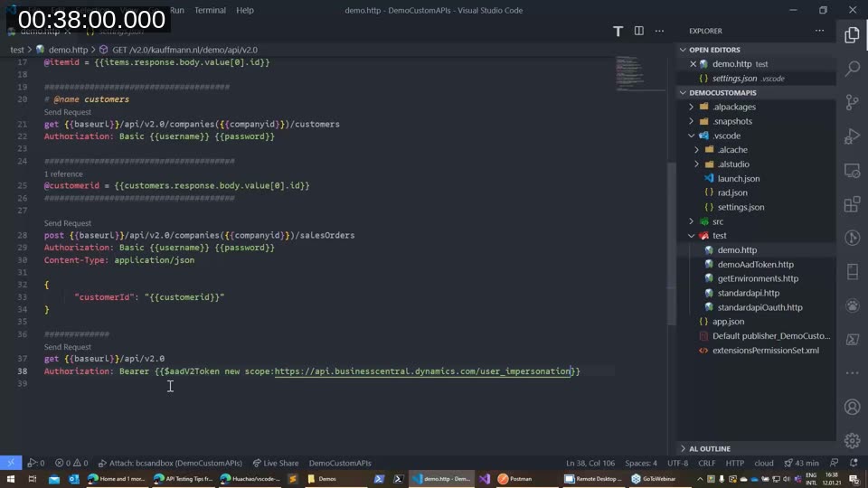Open the Search view in activity bar
This screenshot has height=488, width=868.
[852, 69]
